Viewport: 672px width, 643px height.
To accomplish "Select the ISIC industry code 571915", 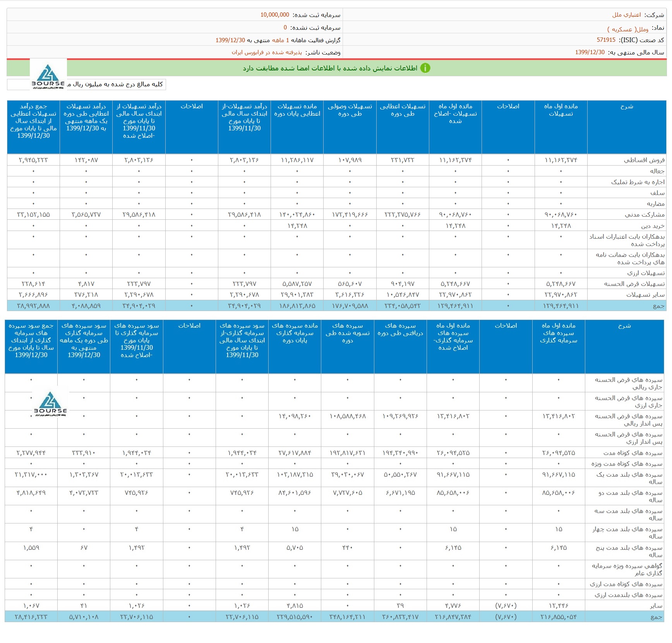I will tap(606, 40).
